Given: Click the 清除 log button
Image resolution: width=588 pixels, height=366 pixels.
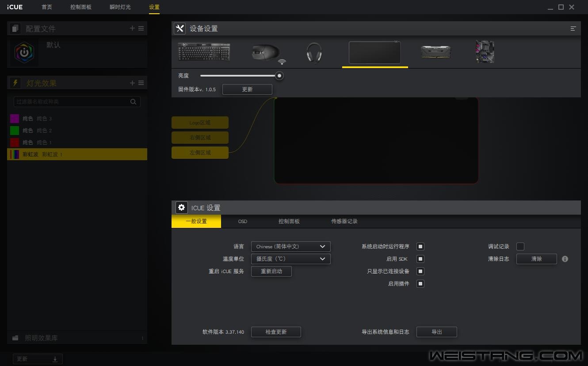Looking at the screenshot, I should (x=537, y=259).
